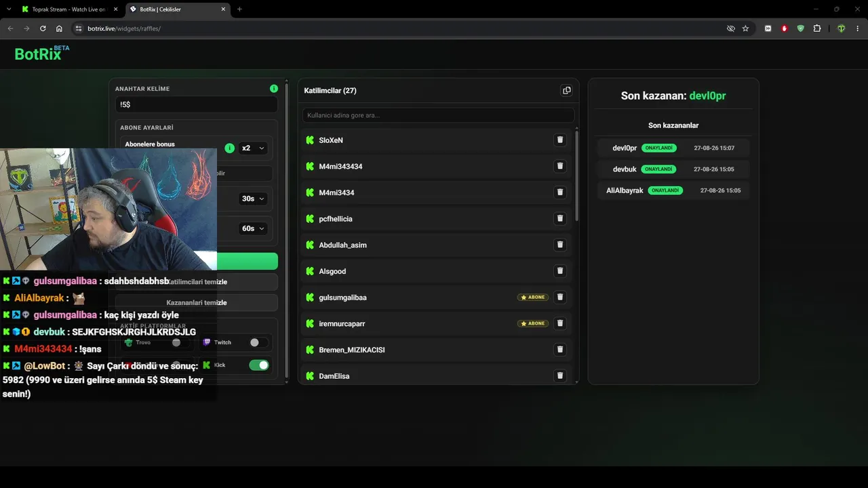
Task: Open the tab search dropdown arrow
Action: pos(9,9)
